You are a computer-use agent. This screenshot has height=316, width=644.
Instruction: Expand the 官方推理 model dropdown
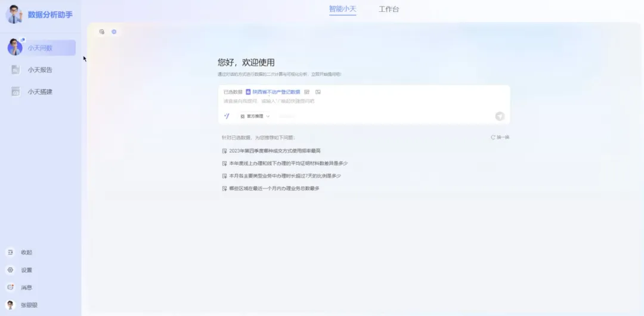point(255,116)
